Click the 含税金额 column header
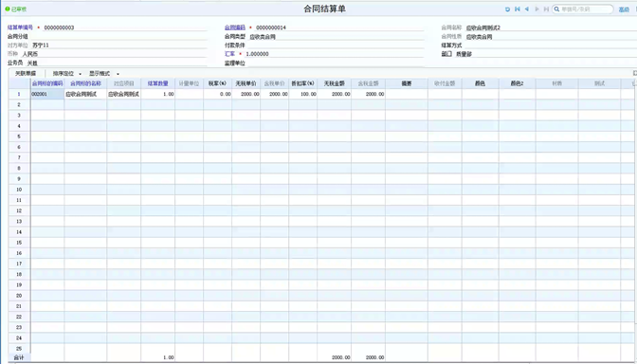Screen dimensions: 637x364 coord(368,83)
